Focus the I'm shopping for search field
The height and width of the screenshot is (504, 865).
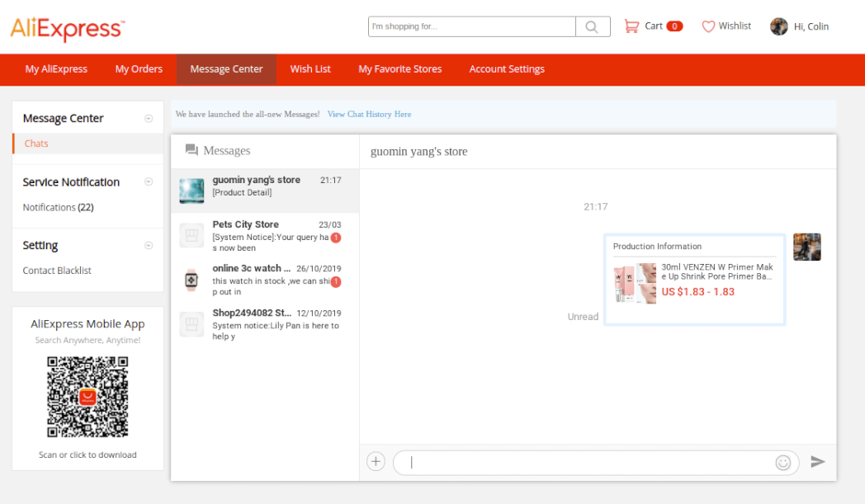(x=472, y=26)
